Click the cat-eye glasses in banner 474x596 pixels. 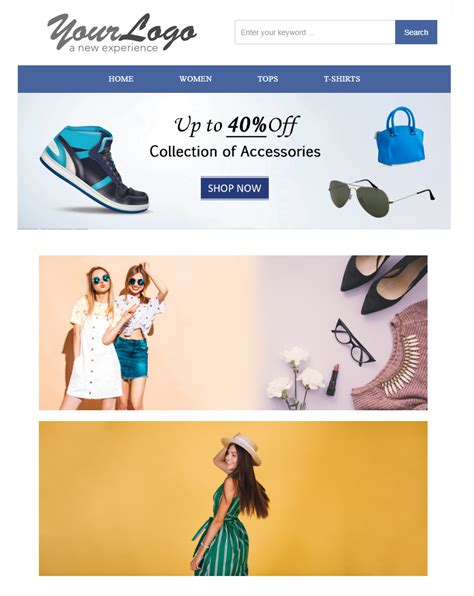[x=353, y=342]
